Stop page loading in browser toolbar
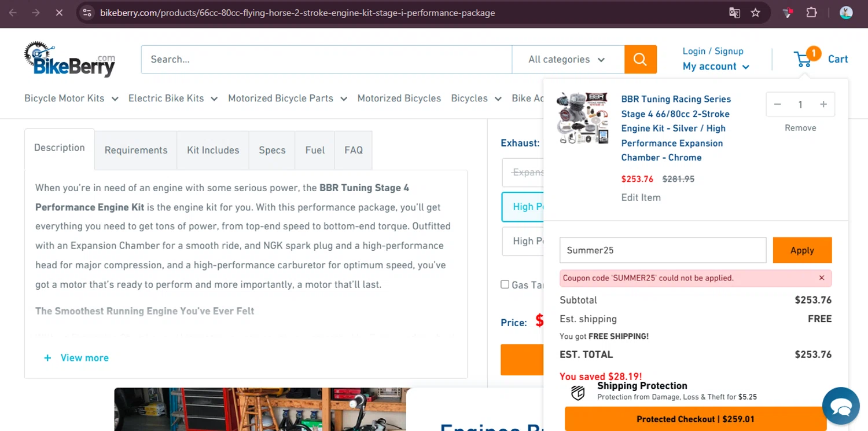The width and height of the screenshot is (868, 431). (59, 13)
